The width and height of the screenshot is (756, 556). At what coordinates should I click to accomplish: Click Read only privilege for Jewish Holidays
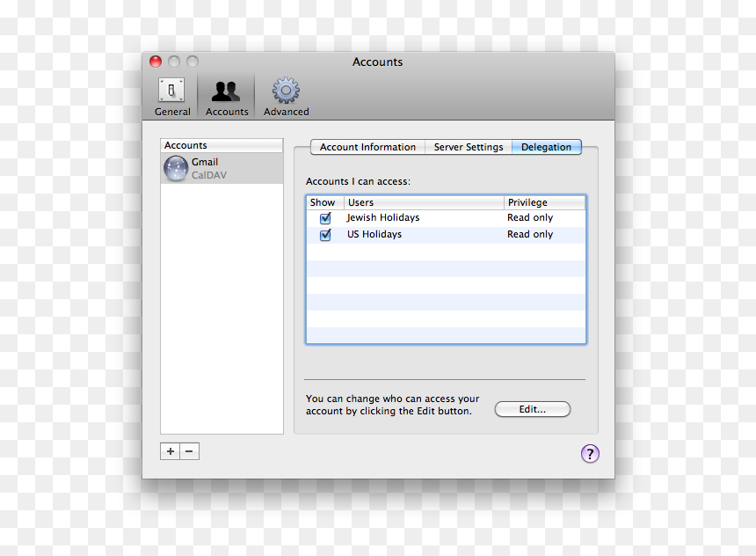pos(530,217)
